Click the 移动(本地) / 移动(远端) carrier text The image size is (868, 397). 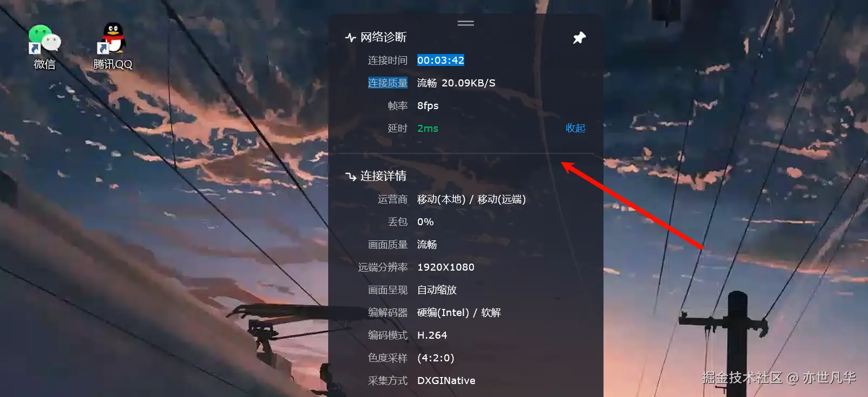[471, 199]
